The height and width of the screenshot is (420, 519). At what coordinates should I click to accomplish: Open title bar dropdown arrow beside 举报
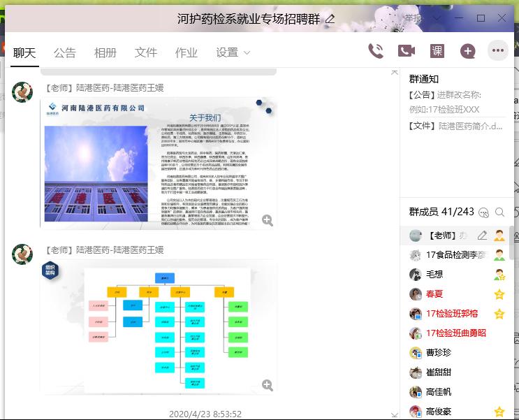[x=436, y=18]
